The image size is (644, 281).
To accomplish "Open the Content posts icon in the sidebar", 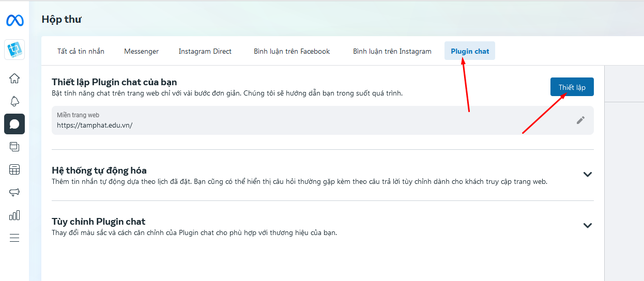I will (x=14, y=147).
